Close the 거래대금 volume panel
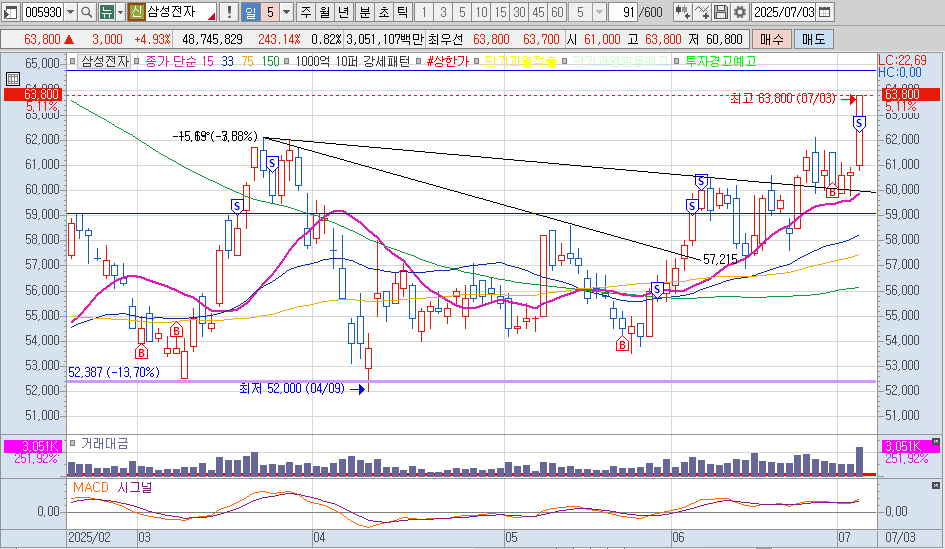Image resolution: width=945 pixels, height=549 pixels. point(935,442)
